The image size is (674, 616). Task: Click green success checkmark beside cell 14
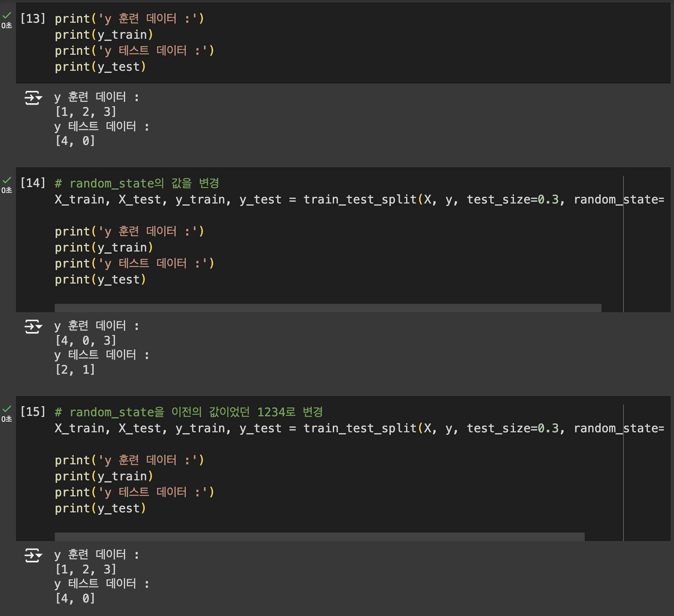tap(7, 180)
